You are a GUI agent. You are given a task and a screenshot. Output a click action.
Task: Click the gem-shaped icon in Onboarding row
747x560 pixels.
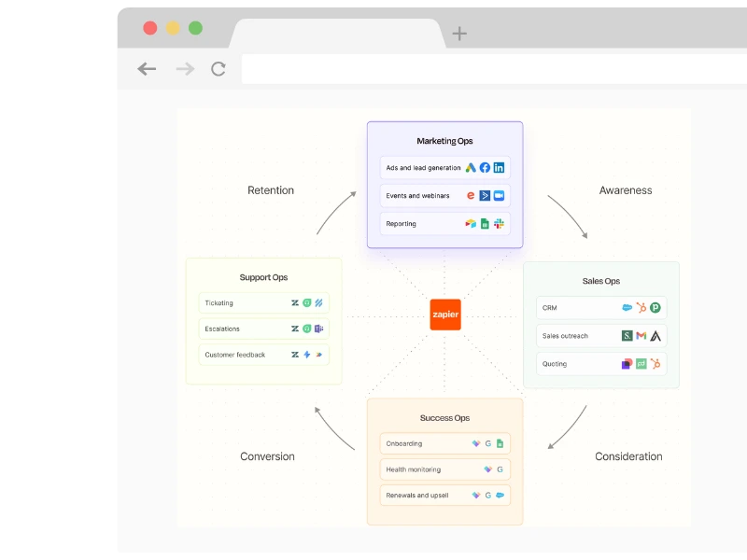pos(476,443)
